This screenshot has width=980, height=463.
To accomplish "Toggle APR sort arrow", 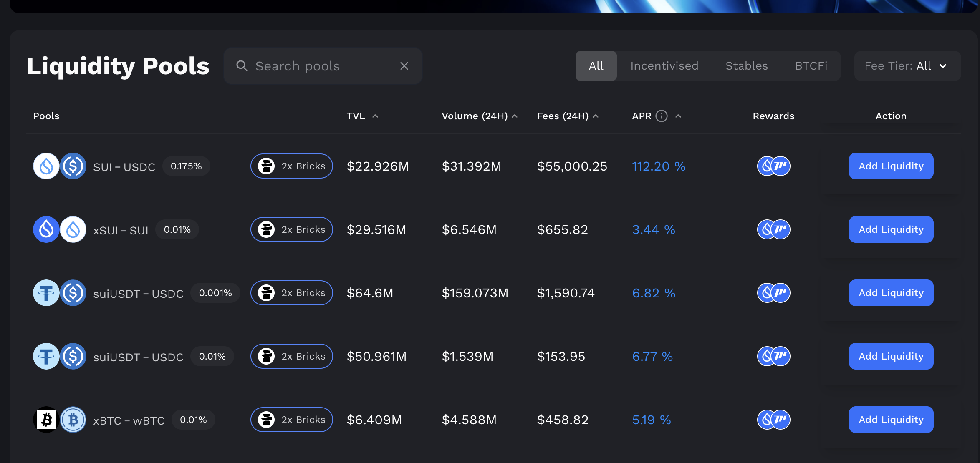I will 678,116.
